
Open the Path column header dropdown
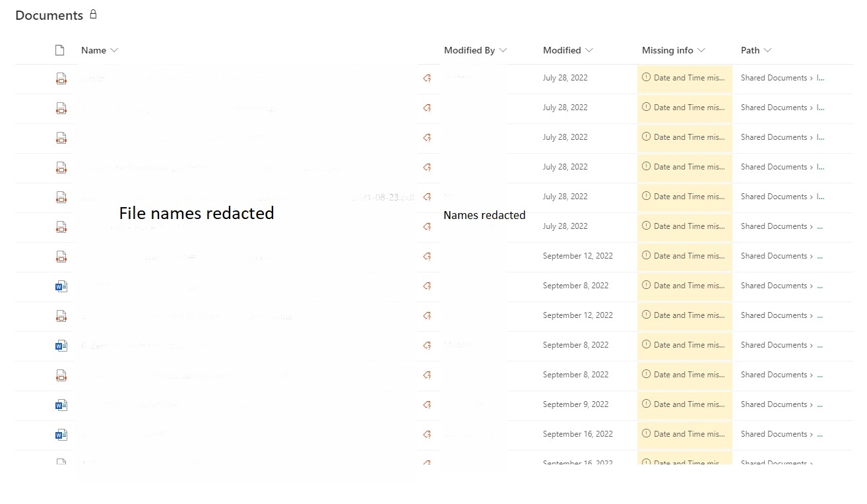tap(767, 50)
